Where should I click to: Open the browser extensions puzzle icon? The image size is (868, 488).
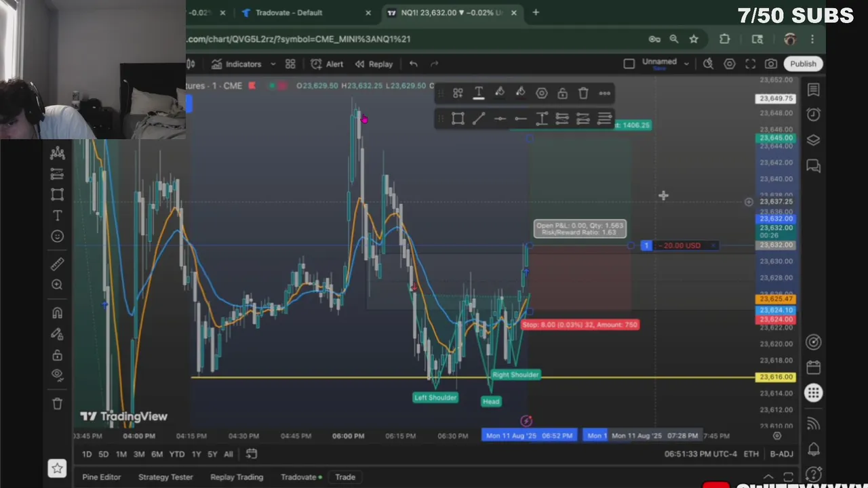tap(725, 39)
